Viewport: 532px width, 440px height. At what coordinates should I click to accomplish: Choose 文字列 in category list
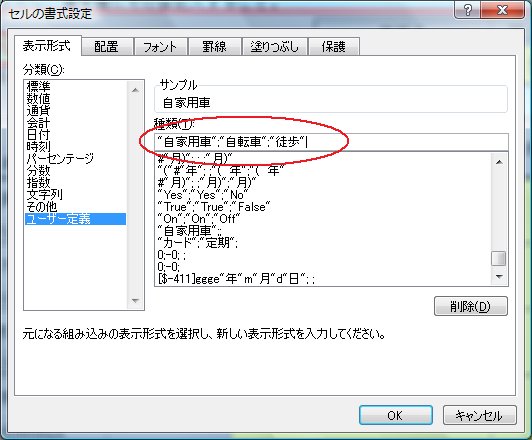tap(75, 195)
